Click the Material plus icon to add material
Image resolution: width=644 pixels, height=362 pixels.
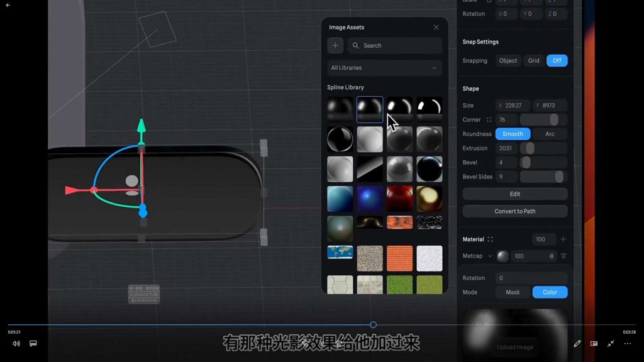coord(563,239)
